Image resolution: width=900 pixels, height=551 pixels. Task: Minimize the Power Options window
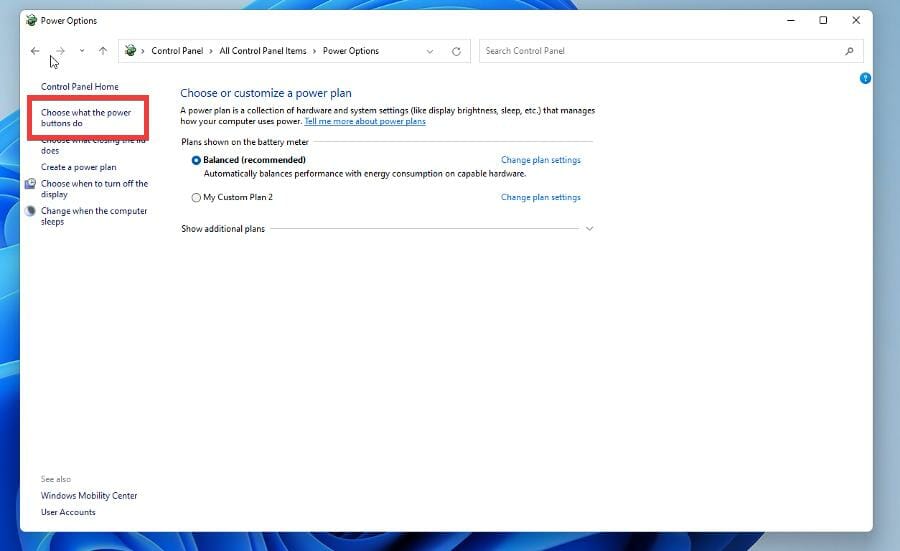(x=791, y=20)
